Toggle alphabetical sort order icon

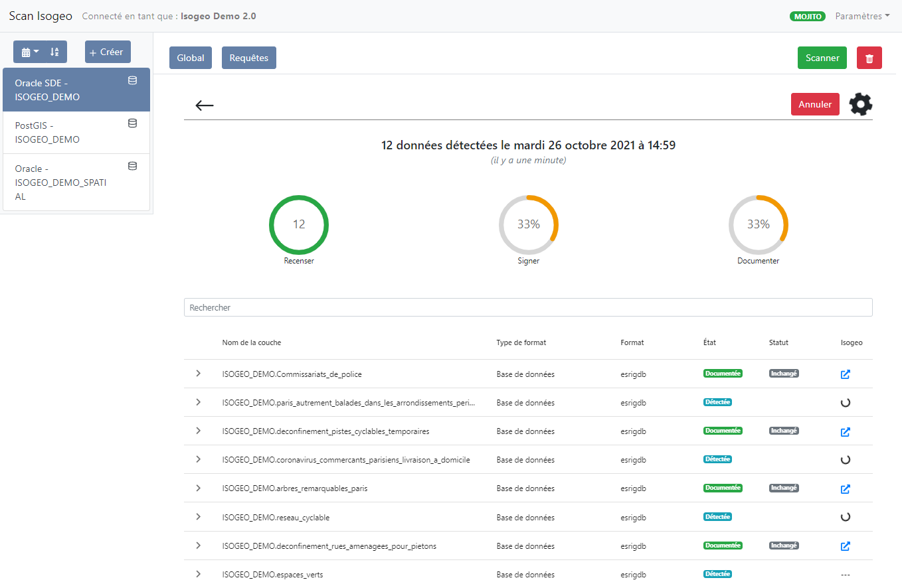tap(54, 52)
